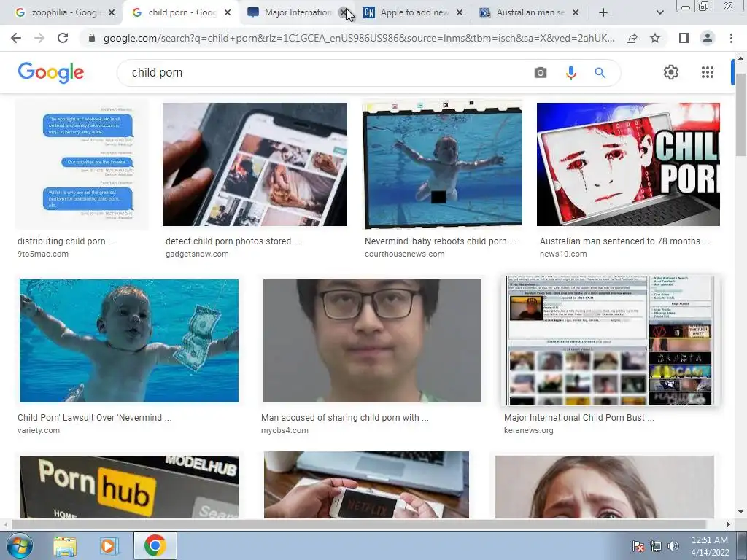
Task: Open the Google apps grid
Action: click(708, 72)
